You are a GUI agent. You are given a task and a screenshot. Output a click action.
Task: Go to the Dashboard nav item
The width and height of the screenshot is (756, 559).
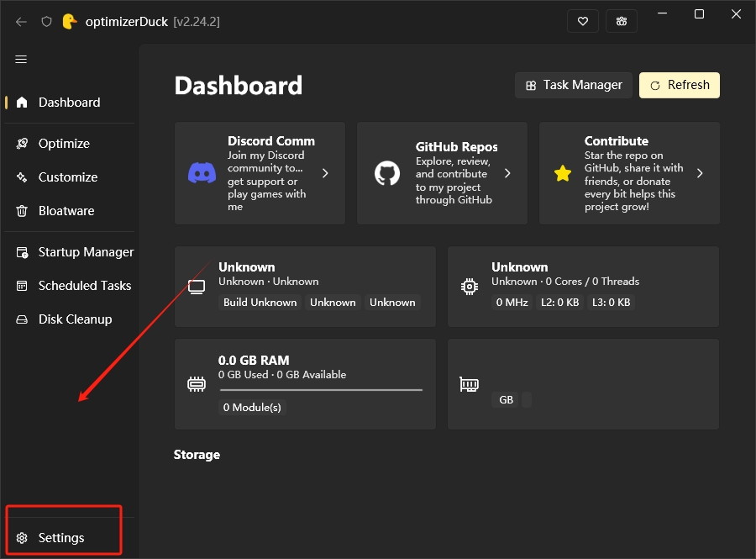[70, 103]
